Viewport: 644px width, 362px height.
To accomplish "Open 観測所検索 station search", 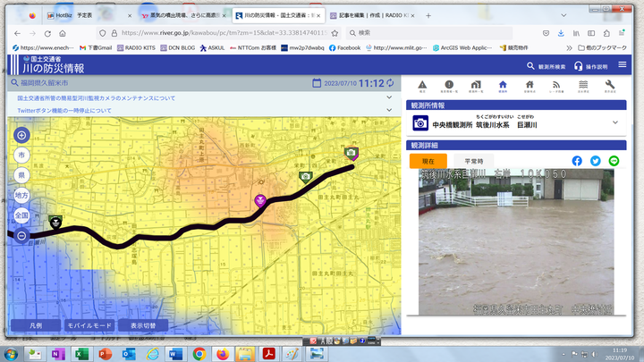I will tap(545, 66).
